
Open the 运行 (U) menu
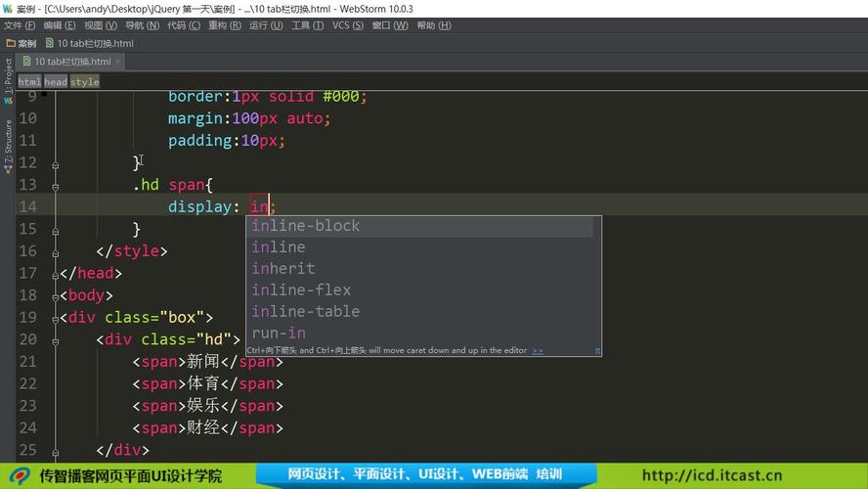[266, 25]
